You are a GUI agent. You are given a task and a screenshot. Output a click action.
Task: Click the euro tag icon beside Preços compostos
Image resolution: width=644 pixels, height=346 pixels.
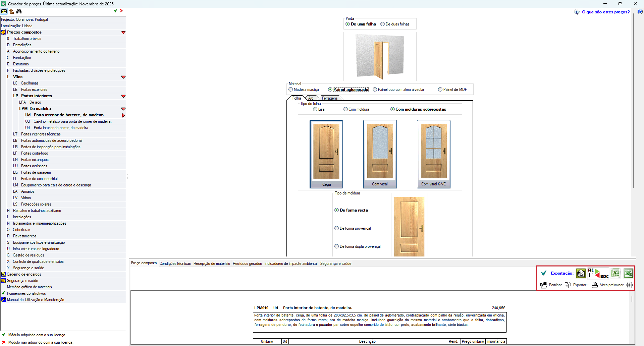coord(3,32)
